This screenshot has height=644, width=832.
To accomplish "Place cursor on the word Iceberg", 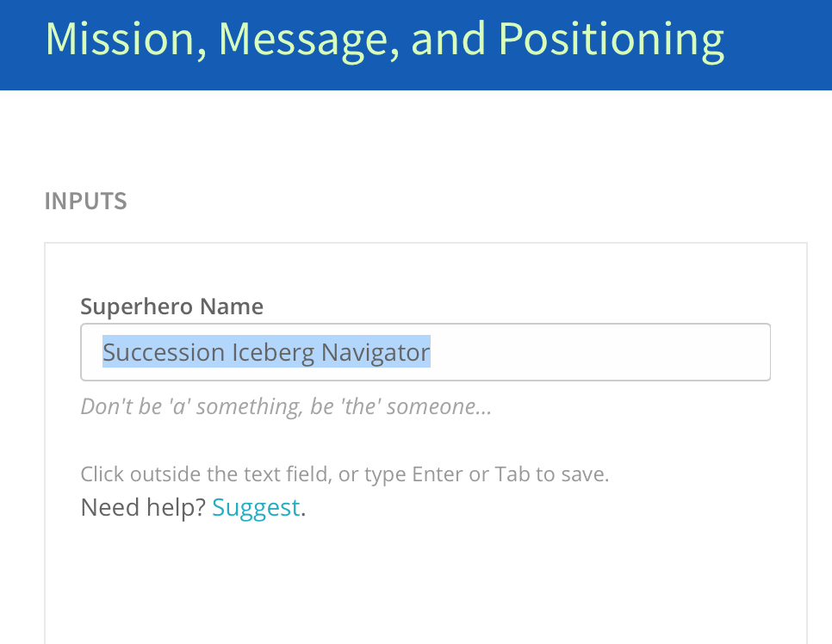I will (273, 352).
